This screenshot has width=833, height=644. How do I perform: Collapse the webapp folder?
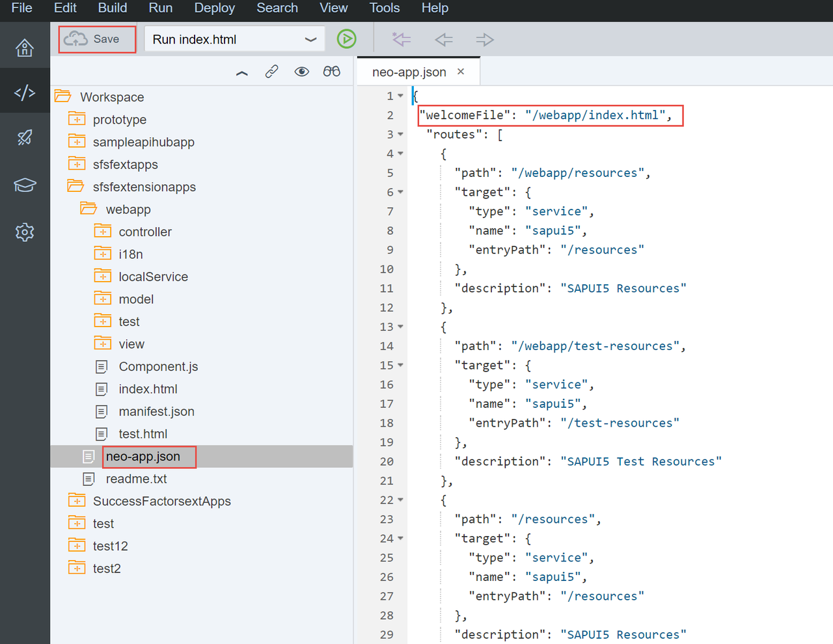click(x=89, y=209)
